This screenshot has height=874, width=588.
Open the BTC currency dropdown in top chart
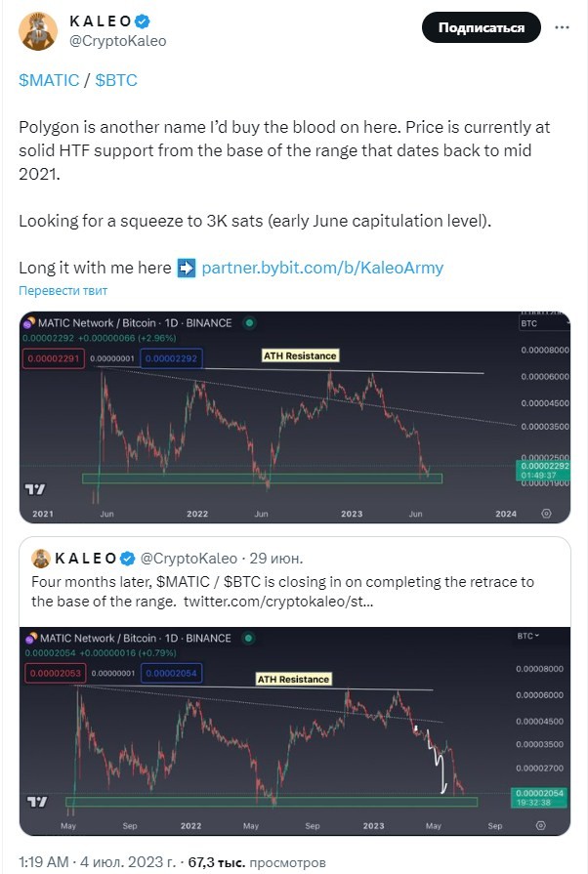[544, 323]
